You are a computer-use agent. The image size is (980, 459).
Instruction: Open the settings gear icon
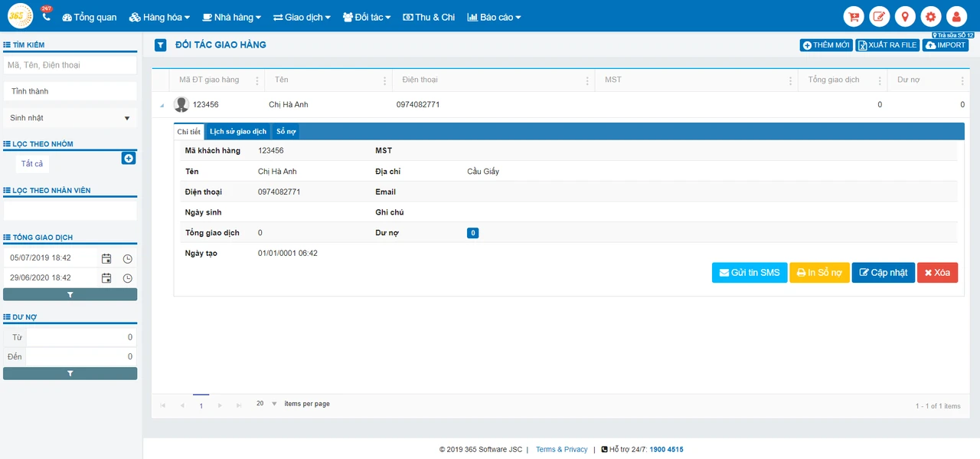[931, 16]
